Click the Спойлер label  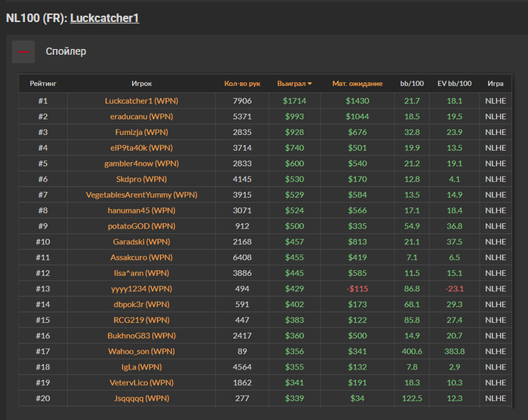tap(66, 51)
